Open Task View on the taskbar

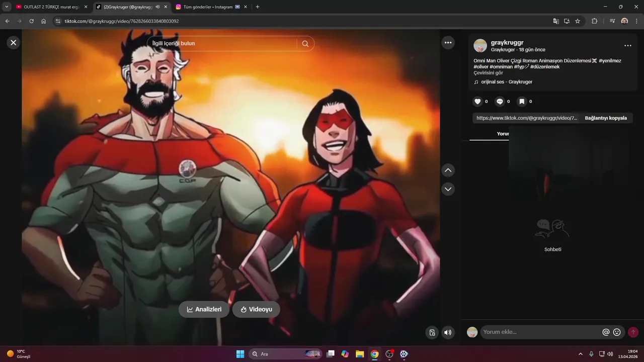coord(331,354)
